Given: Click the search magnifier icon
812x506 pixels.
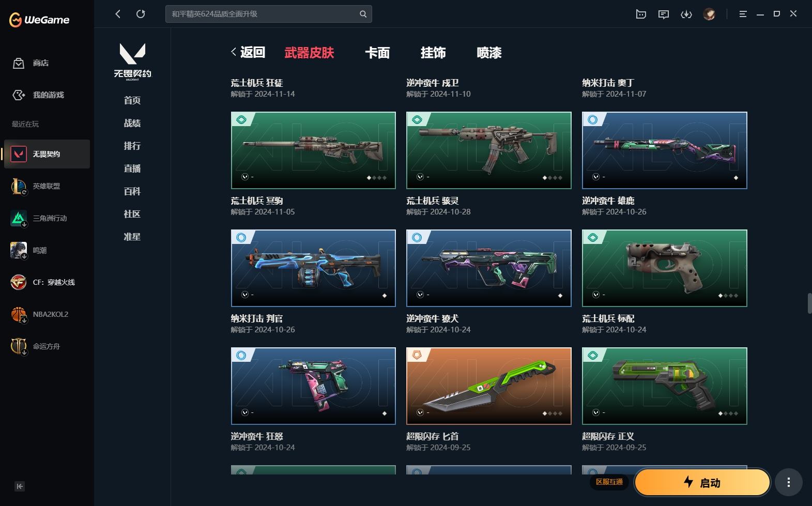Looking at the screenshot, I should [363, 14].
